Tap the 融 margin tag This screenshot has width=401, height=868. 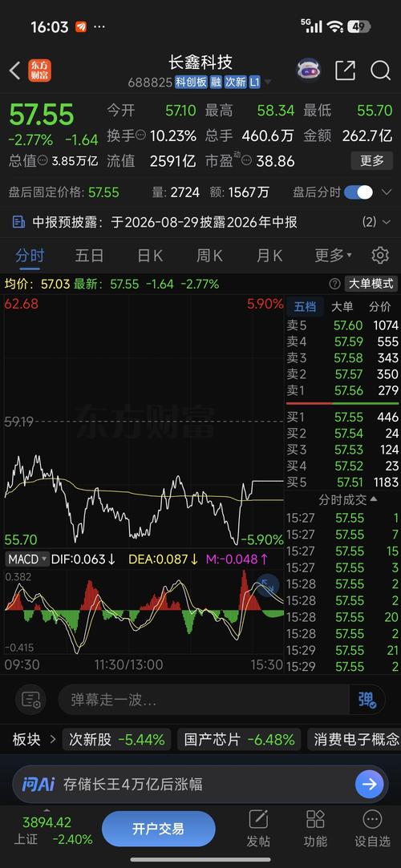[x=217, y=83]
